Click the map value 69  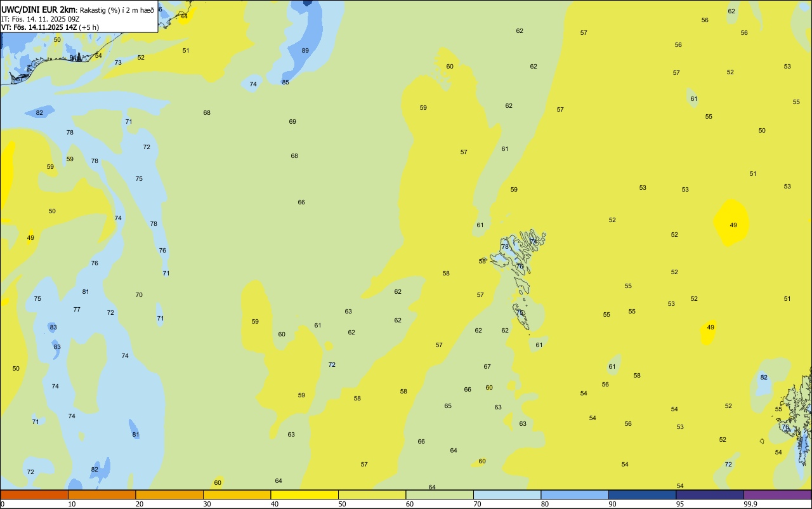pyautogui.click(x=292, y=122)
